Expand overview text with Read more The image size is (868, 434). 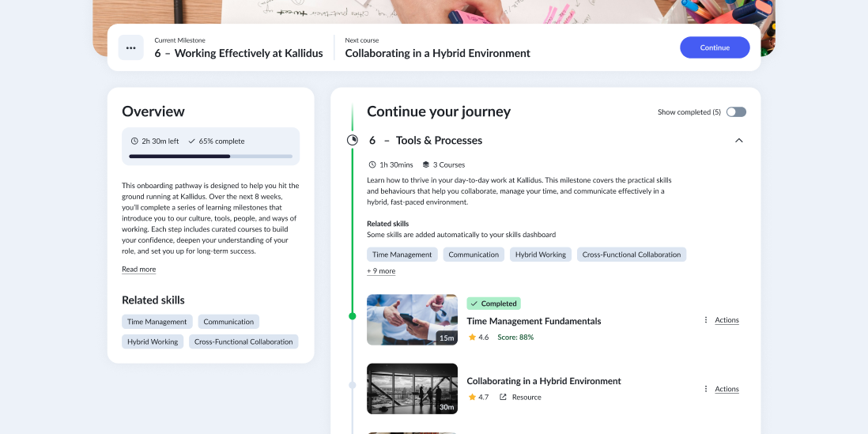[138, 270]
